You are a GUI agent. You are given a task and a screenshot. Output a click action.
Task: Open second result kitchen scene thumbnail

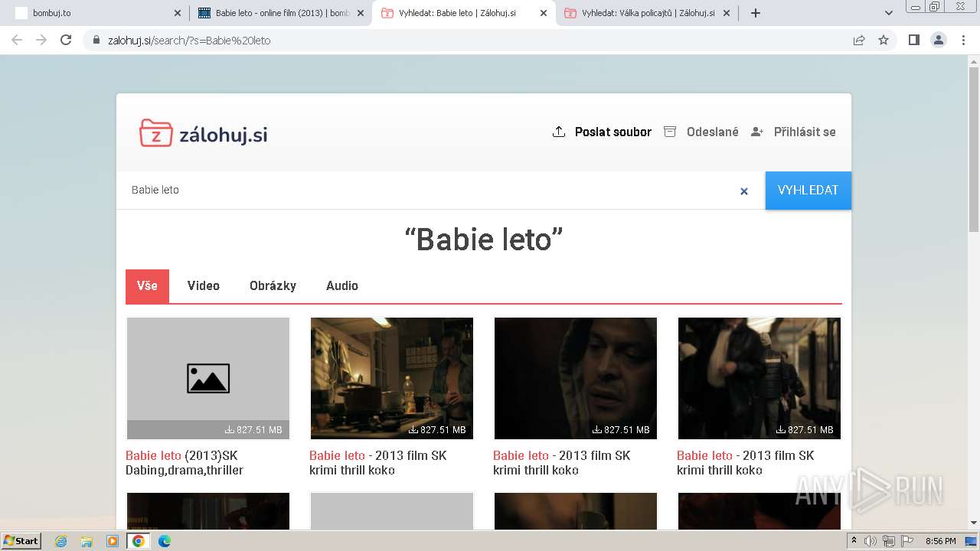pyautogui.click(x=392, y=378)
